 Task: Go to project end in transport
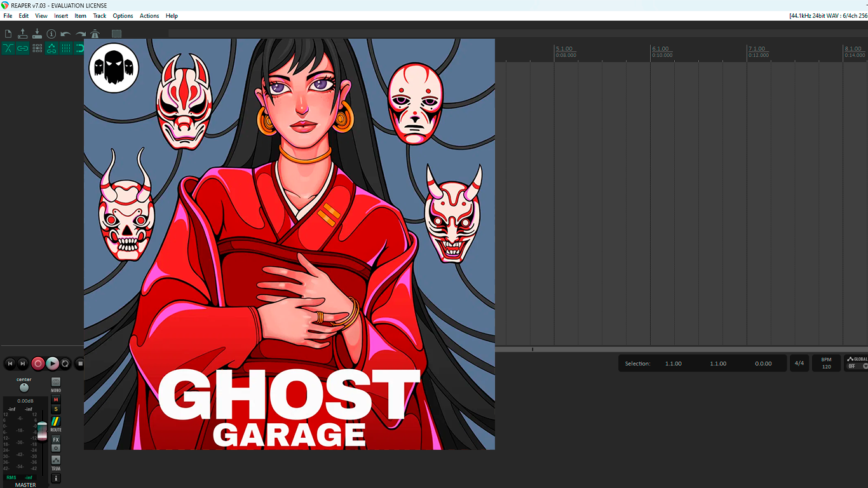click(x=23, y=363)
